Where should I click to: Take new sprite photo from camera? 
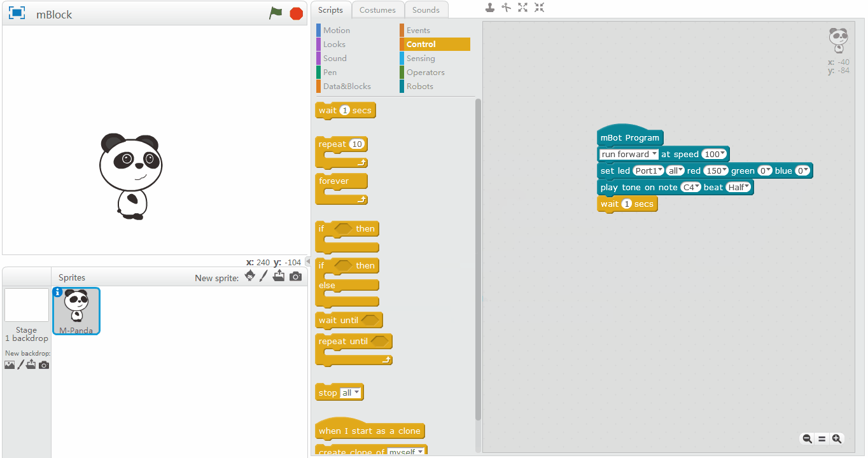click(295, 277)
